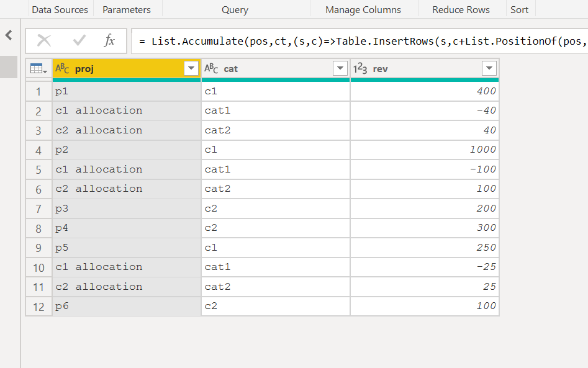Select row number 9
Screen dimensions: 588x368
(38, 248)
